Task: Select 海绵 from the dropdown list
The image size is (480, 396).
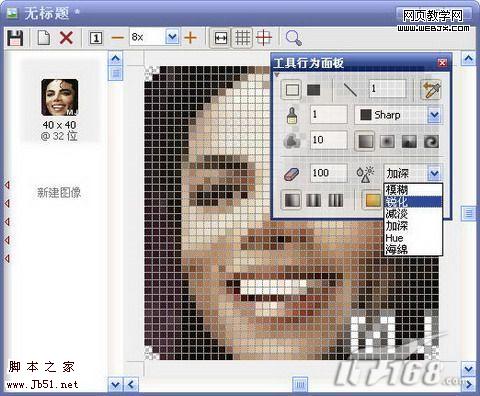Action: click(x=413, y=249)
